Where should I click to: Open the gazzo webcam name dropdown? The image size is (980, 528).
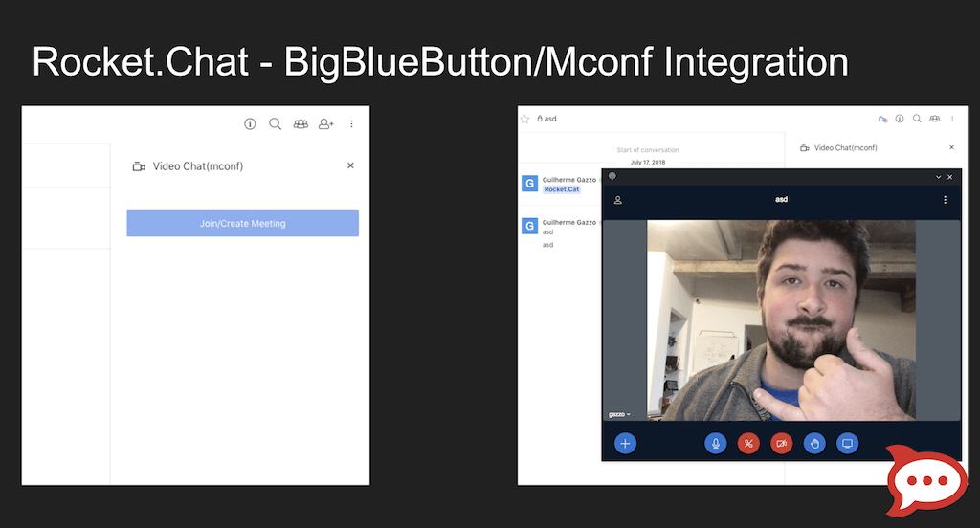[619, 414]
